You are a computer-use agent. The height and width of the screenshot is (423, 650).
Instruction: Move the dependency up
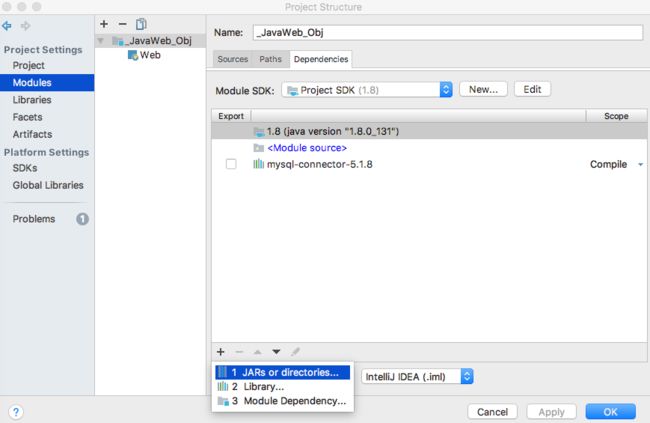coord(257,352)
